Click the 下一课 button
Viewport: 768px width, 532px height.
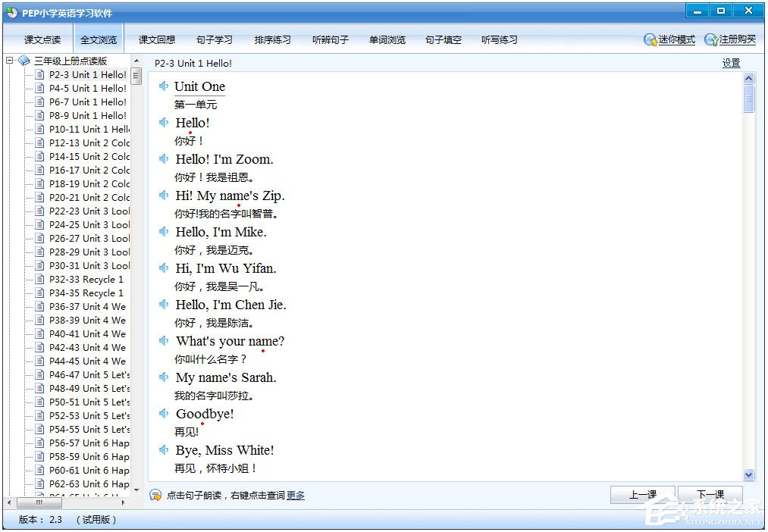(709, 493)
